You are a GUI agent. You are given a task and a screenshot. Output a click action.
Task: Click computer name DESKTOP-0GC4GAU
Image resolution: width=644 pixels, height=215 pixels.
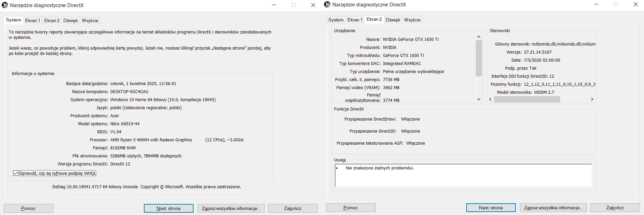[x=129, y=91]
